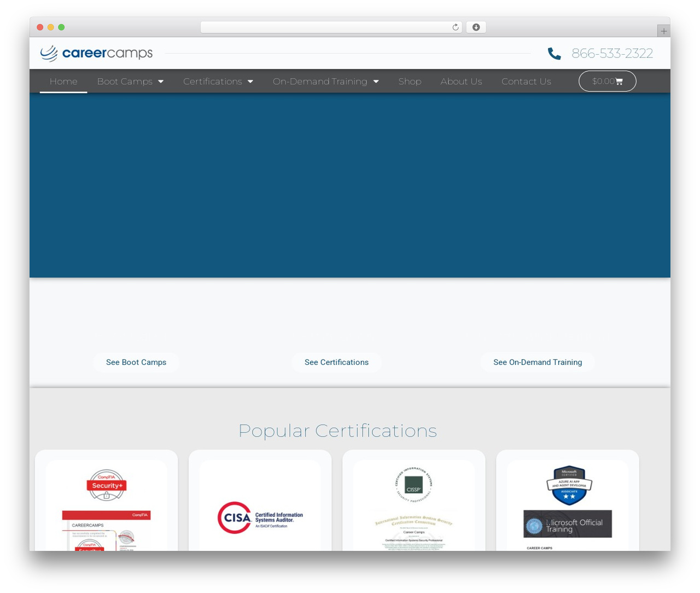Click the See On-Demand Training button
This screenshot has height=593, width=700.
[x=538, y=362]
